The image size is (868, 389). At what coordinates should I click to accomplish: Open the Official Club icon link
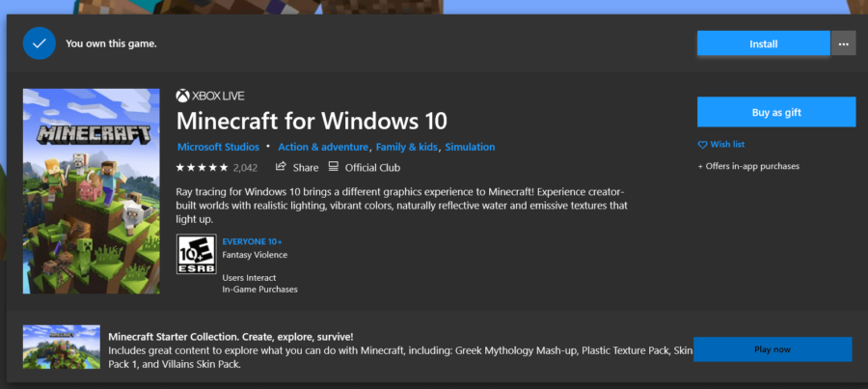(x=334, y=166)
